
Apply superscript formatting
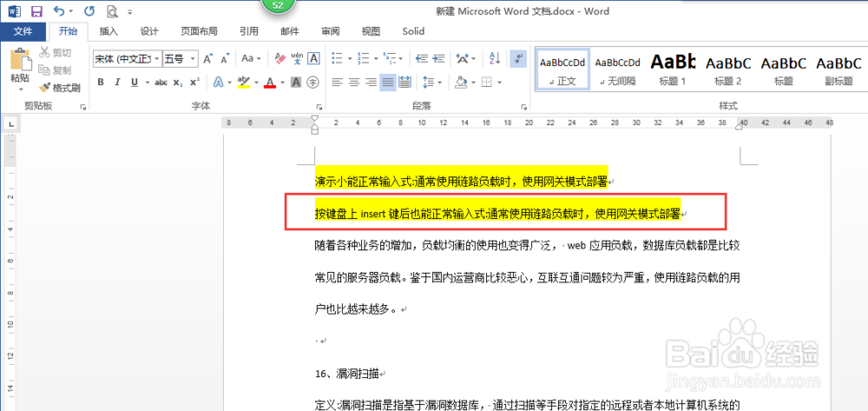tap(194, 83)
